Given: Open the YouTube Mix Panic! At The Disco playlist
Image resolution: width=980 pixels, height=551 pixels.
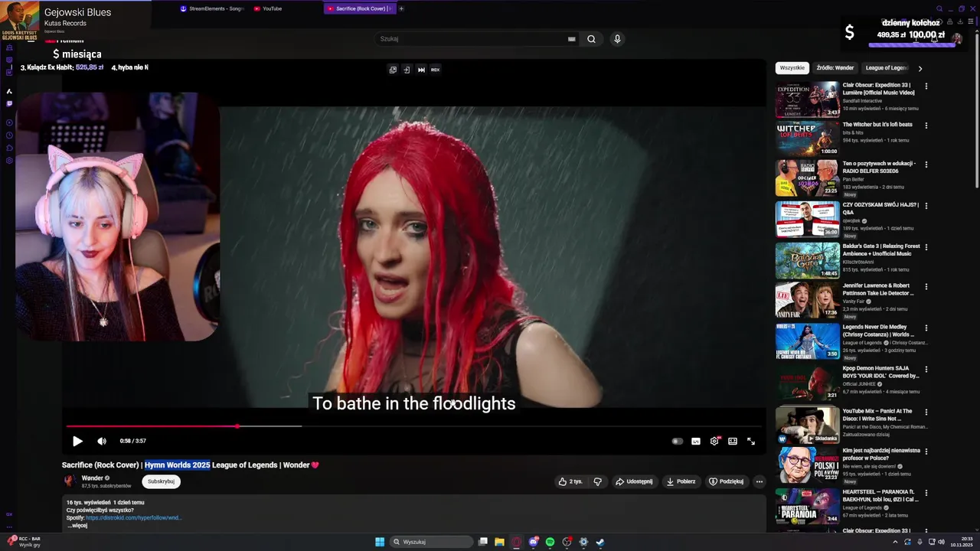Looking at the screenshot, I should 807,426.
